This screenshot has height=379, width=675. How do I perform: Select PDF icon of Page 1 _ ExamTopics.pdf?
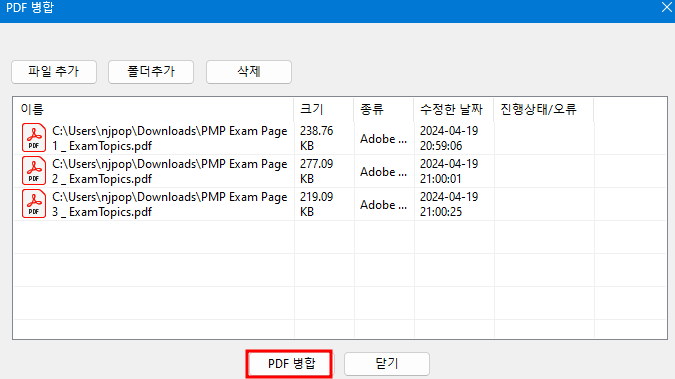click(x=34, y=138)
